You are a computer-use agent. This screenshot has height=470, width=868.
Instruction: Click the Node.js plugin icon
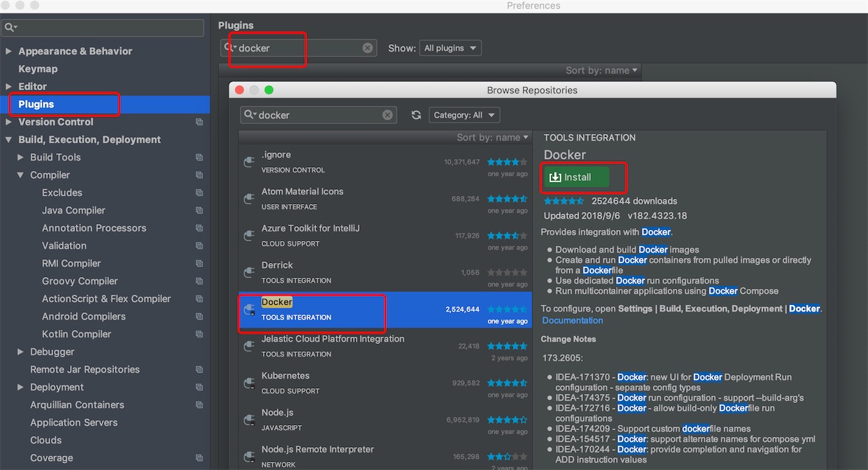click(249, 420)
